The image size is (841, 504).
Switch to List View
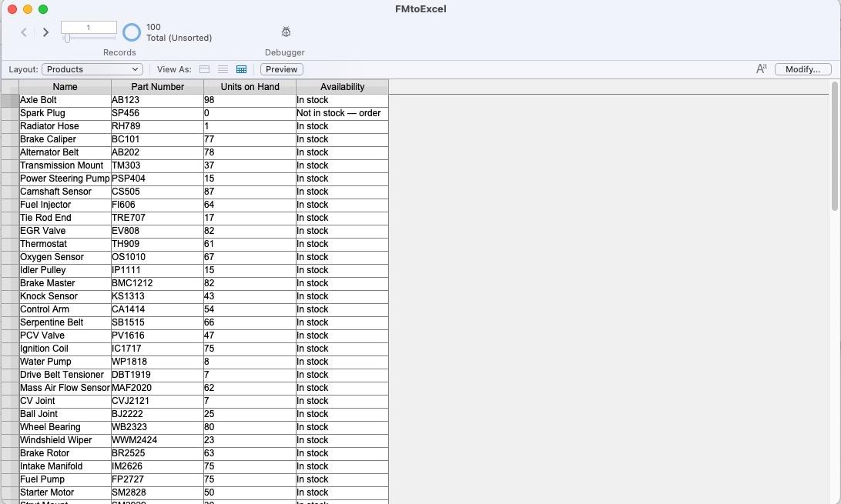223,69
